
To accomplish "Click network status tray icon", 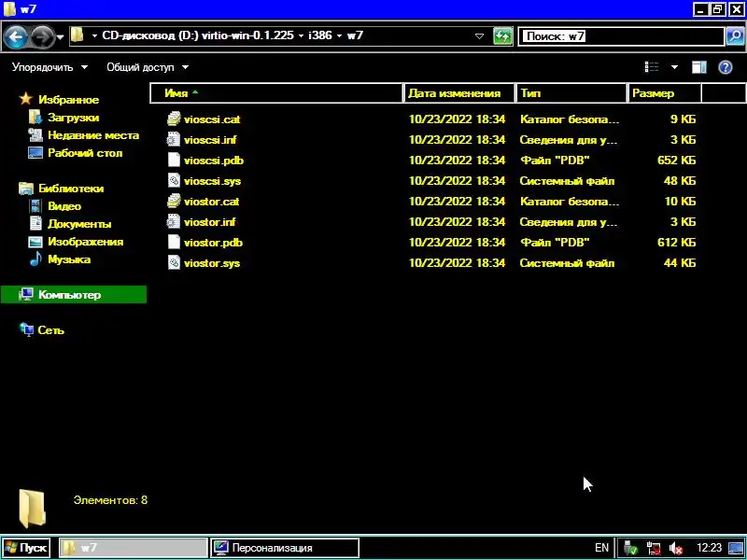I will point(653,549).
